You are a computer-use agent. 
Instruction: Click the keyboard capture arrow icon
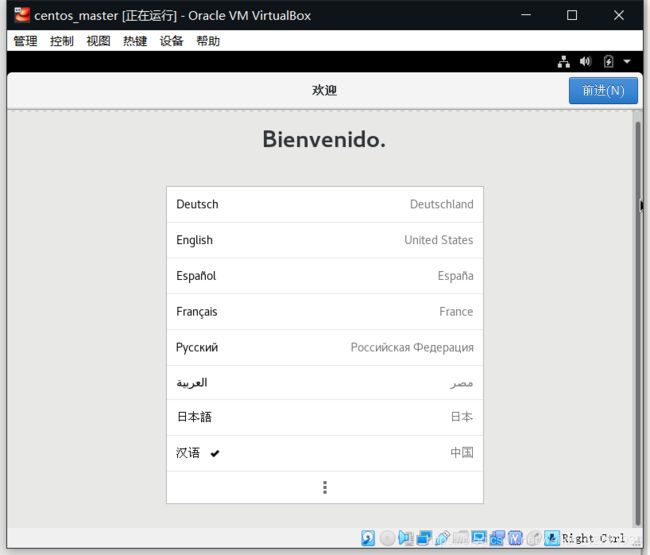click(552, 538)
